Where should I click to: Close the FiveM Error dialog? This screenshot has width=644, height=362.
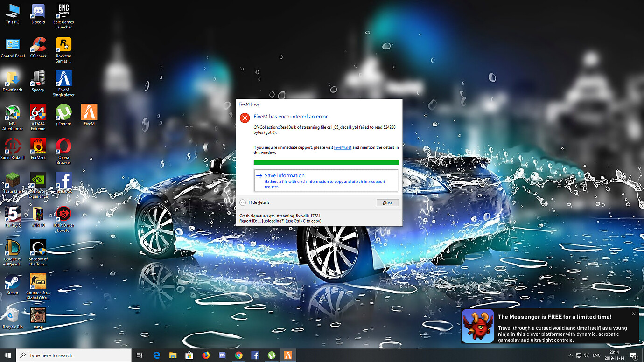coord(387,202)
